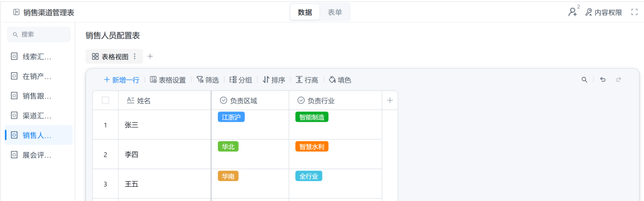Click the 华南 region tag
Screen dimensions: 644x201
coord(228,176)
